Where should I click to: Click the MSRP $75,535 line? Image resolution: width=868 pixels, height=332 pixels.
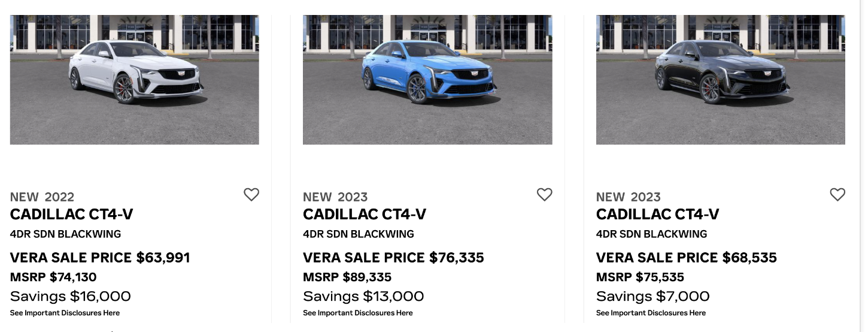tap(640, 277)
